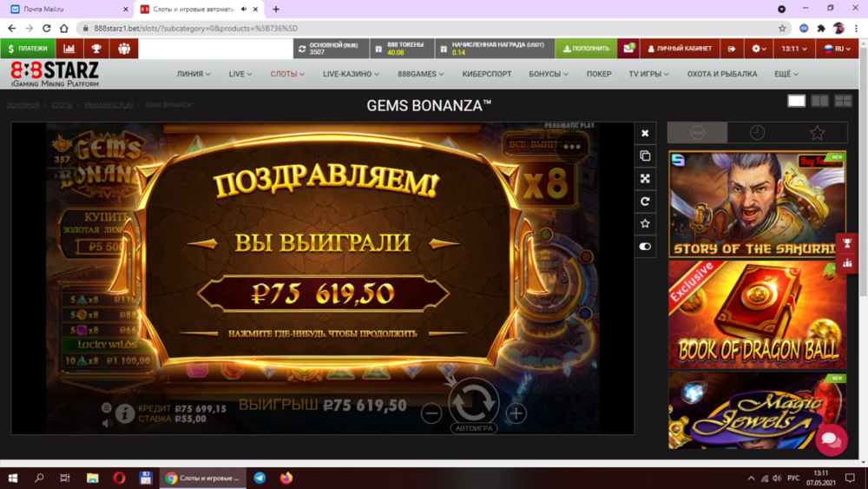The image size is (868, 489).
Task: Add Gems Bonanza to favorites star
Action: tap(645, 224)
